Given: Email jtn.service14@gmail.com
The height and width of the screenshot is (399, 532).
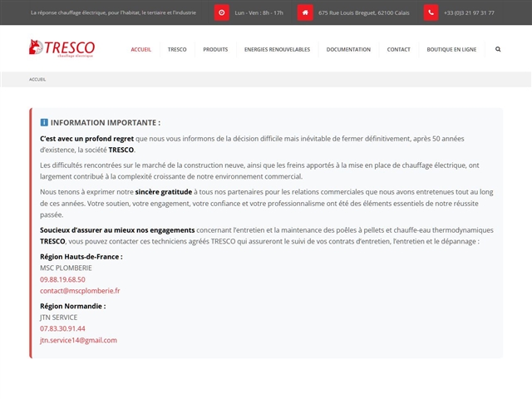Looking at the screenshot, I should click(78, 340).
